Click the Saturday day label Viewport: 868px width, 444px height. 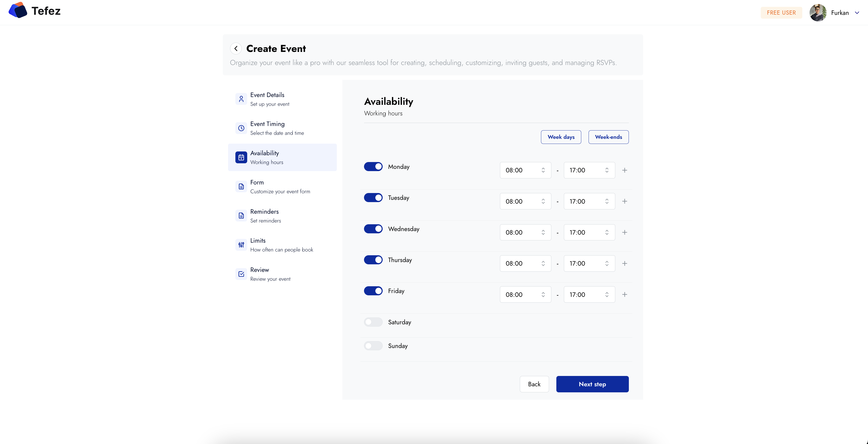click(400, 322)
